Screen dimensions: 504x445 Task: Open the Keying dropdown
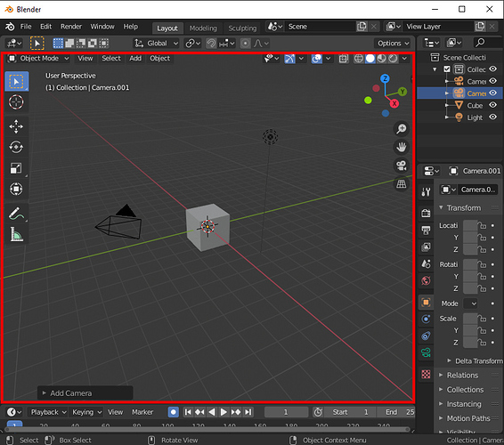[x=86, y=412]
